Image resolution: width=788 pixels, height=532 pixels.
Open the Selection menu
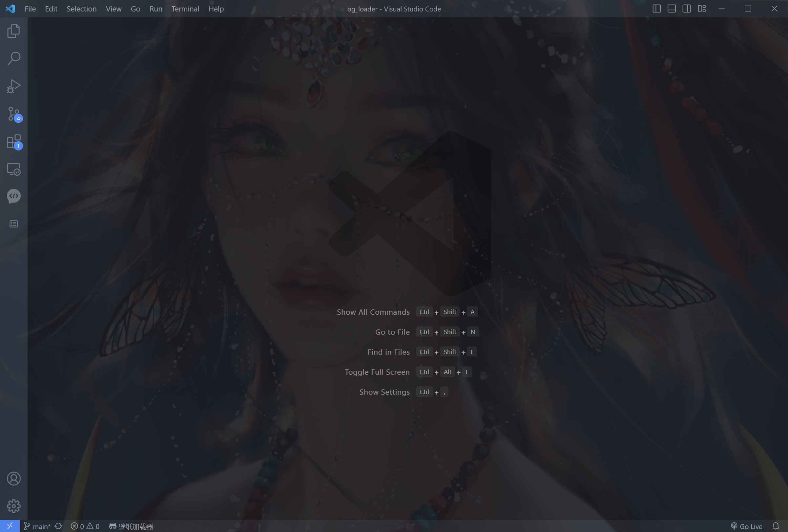pyautogui.click(x=81, y=9)
